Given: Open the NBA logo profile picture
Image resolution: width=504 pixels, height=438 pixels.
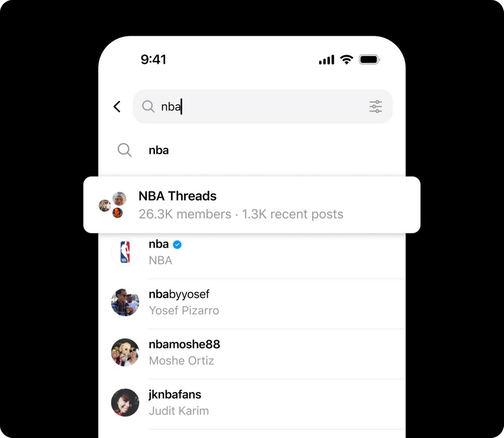Looking at the screenshot, I should point(125,252).
